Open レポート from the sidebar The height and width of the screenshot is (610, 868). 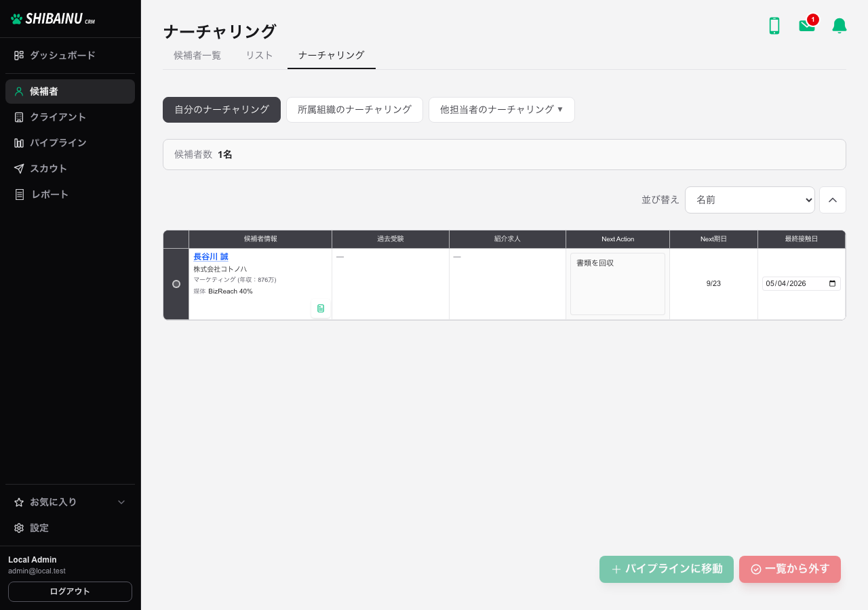click(71, 195)
